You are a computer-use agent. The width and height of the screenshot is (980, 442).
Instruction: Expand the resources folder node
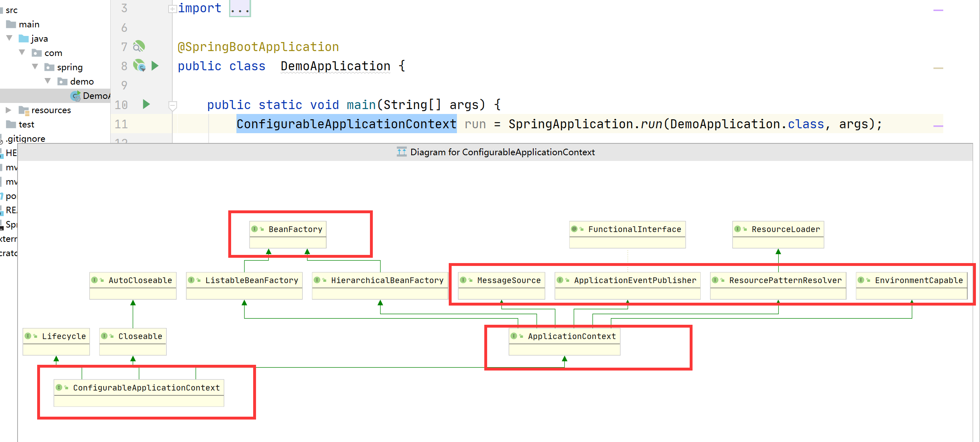click(x=8, y=110)
